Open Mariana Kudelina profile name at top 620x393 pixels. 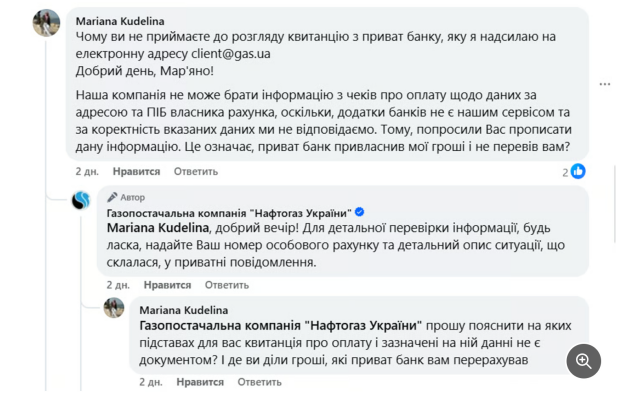pos(120,21)
